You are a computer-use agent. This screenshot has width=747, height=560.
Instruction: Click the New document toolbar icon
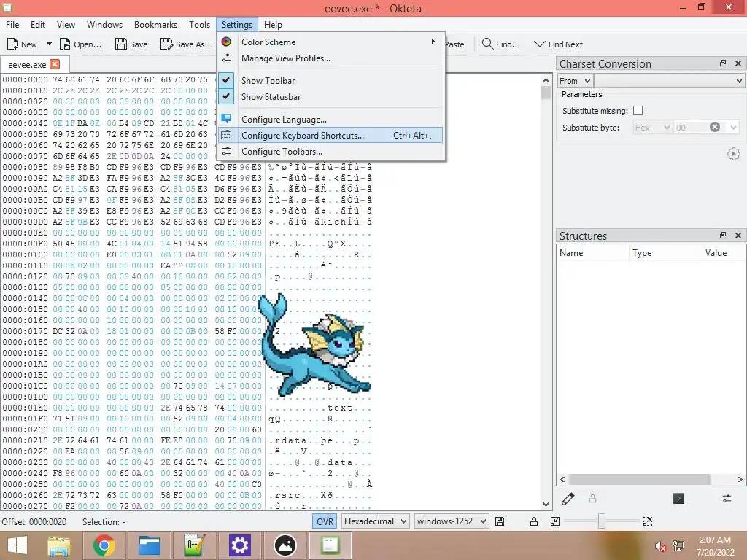coord(12,44)
